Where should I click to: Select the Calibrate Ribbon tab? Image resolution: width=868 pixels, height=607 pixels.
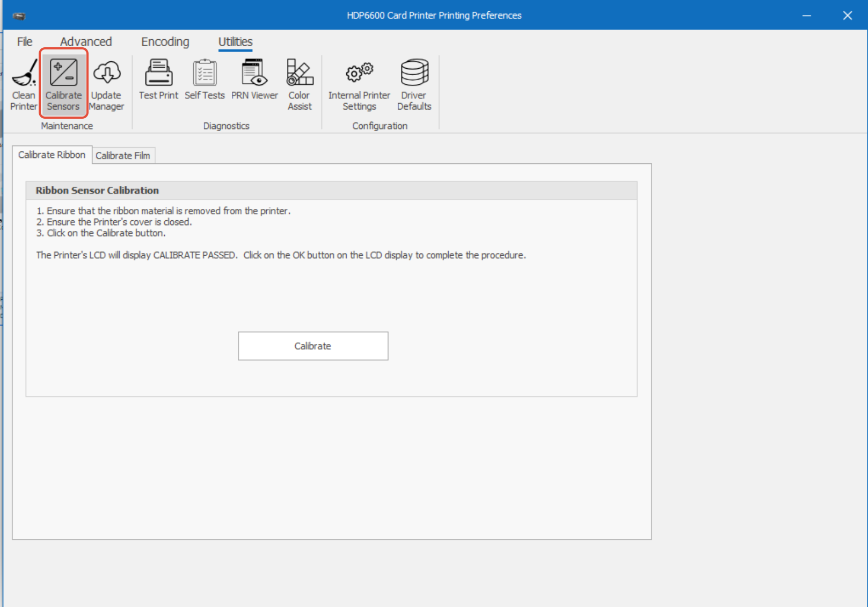52,155
